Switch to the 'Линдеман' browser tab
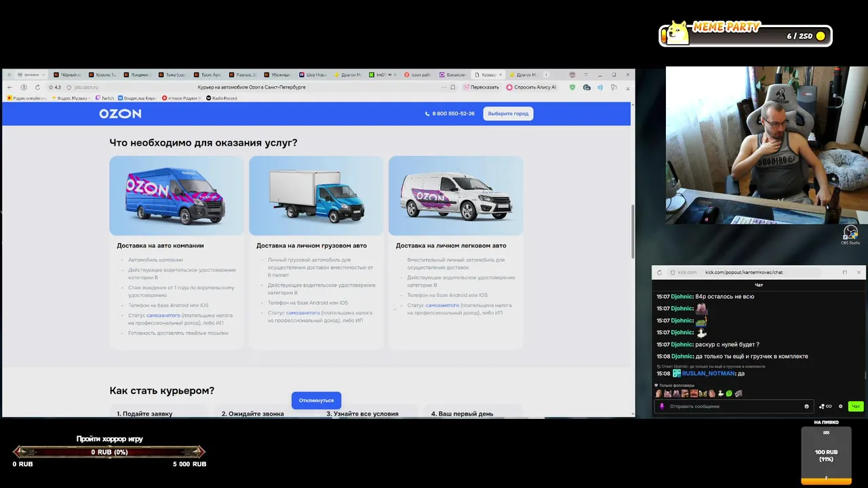 (x=138, y=75)
